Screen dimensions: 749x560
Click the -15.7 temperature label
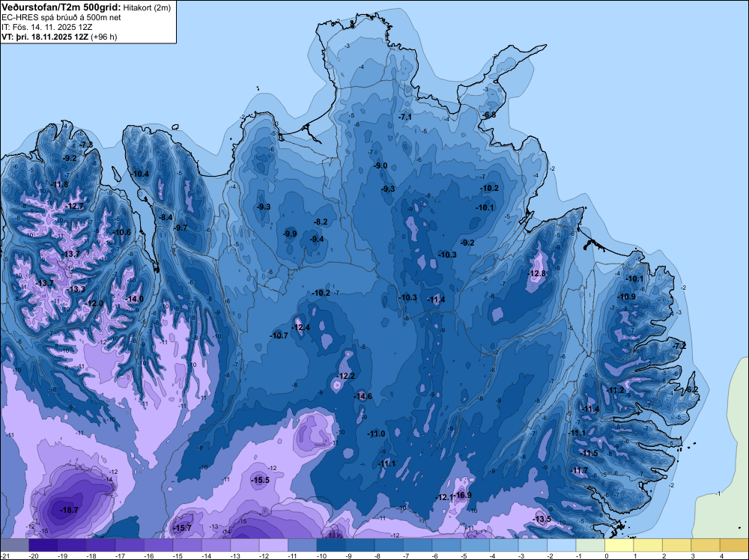coord(182,528)
